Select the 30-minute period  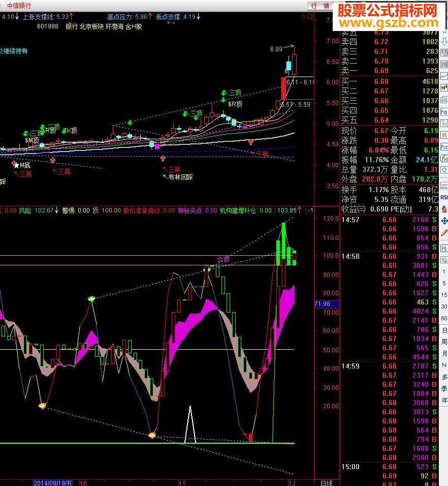(x=444, y=307)
